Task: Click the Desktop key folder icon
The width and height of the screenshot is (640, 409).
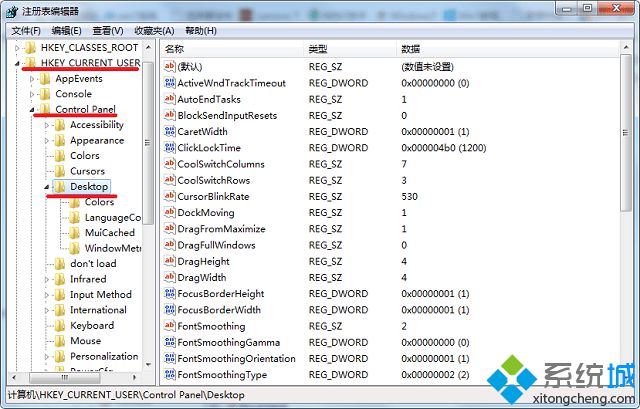Action: (60, 187)
